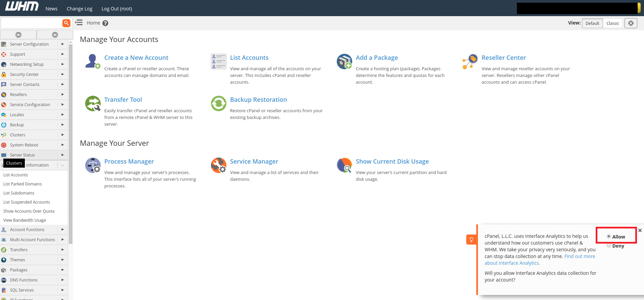Open the Show Current Disk Usage icon
The height and width of the screenshot is (300, 644).
pyautogui.click(x=344, y=165)
